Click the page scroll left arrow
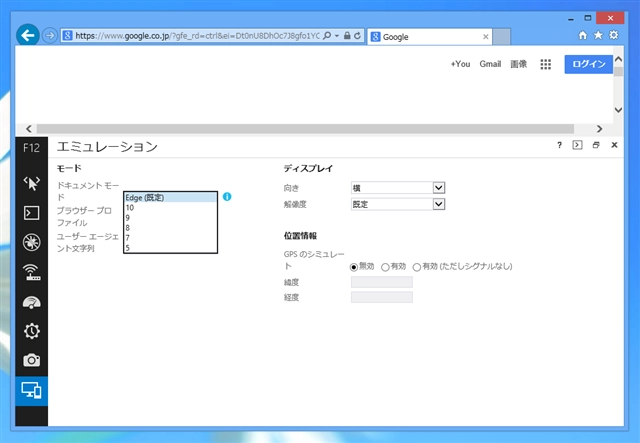This screenshot has width=640, height=443. 29,129
